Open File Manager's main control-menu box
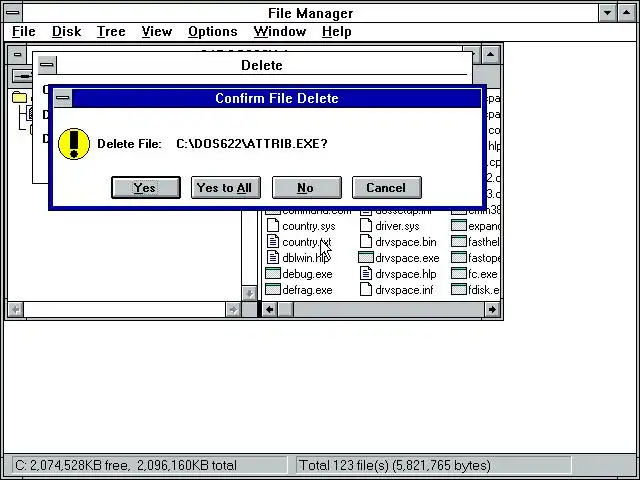The width and height of the screenshot is (640, 480). tap(13, 13)
